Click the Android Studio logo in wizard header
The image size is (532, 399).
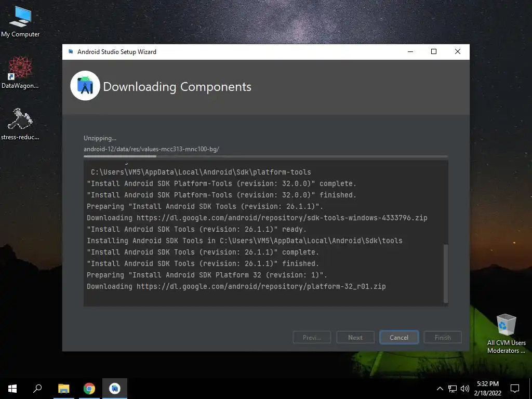tap(85, 86)
